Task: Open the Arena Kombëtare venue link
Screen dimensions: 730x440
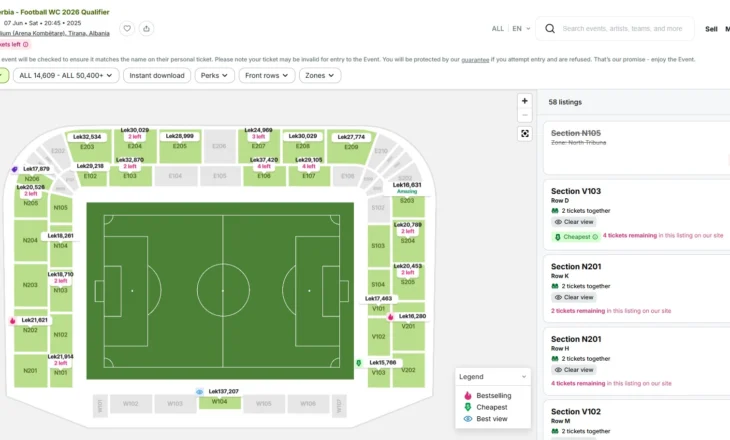Action: [54, 34]
